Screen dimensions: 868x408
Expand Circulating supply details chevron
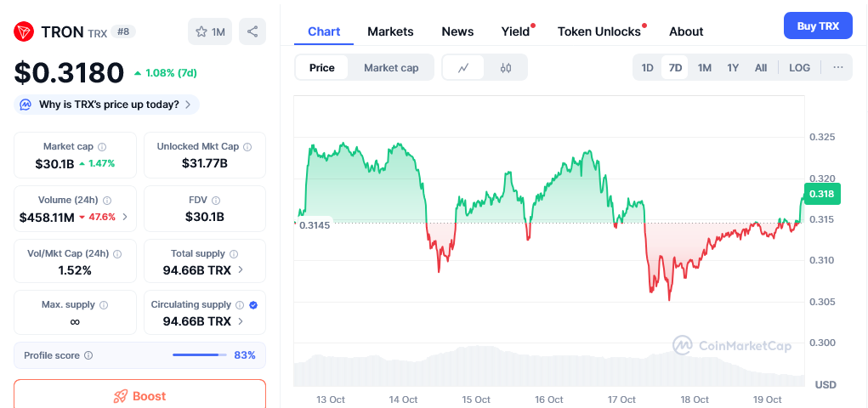[x=241, y=321]
